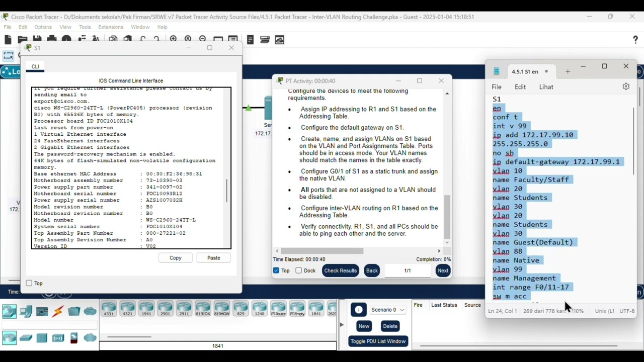Viewport: 644px width, 362px height.
Task: Click the Delete scenario button
Action: [390, 326]
